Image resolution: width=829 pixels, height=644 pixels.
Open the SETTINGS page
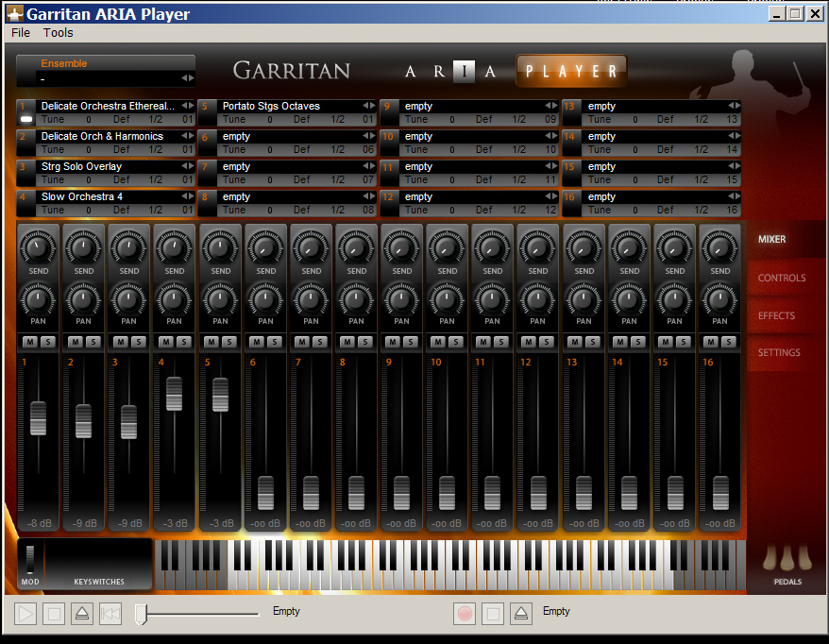pyautogui.click(x=779, y=352)
